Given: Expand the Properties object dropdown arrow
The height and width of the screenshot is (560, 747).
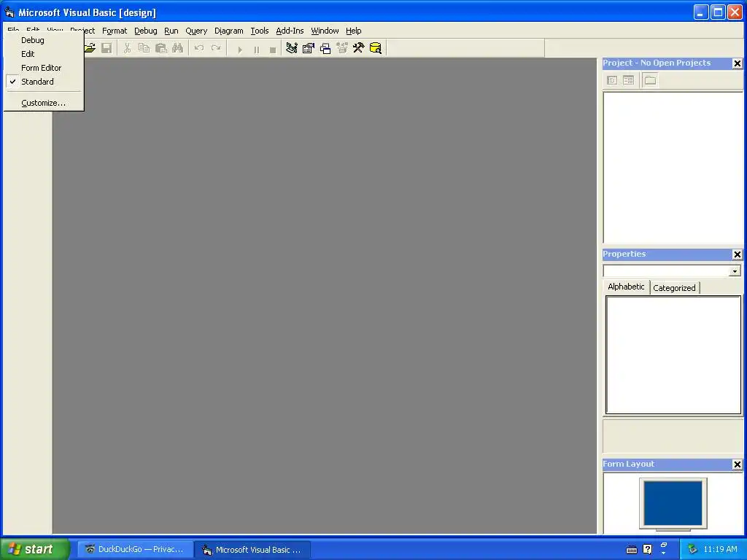Looking at the screenshot, I should tap(735, 271).
